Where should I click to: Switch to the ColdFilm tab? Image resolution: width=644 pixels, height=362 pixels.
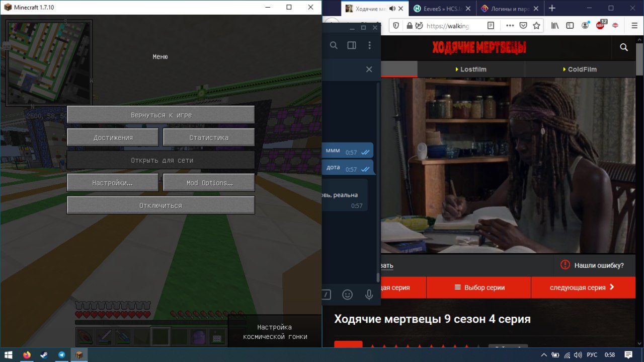pos(580,69)
